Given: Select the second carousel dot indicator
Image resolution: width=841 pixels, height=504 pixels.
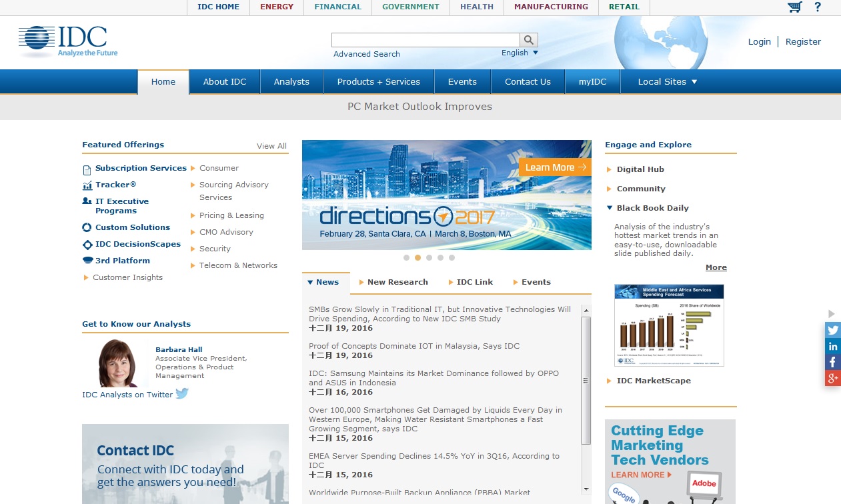Looking at the screenshot, I should pos(418,257).
